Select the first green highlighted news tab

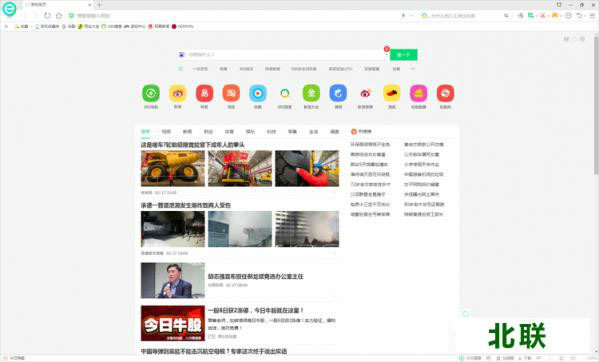pos(145,131)
